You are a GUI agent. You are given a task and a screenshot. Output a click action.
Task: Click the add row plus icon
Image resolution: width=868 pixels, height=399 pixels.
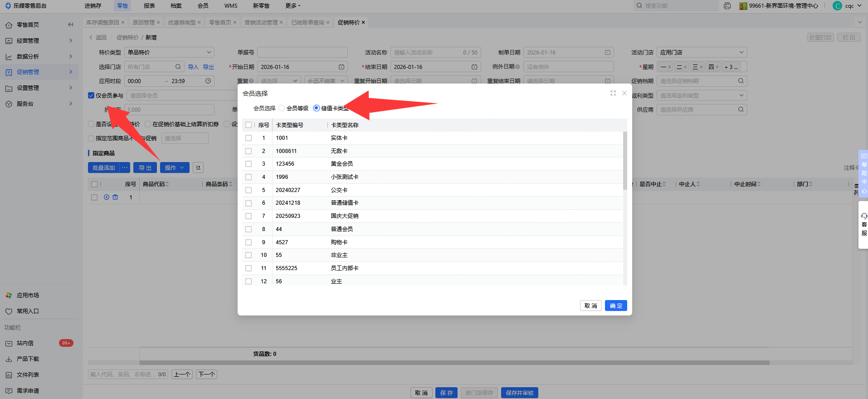click(107, 197)
